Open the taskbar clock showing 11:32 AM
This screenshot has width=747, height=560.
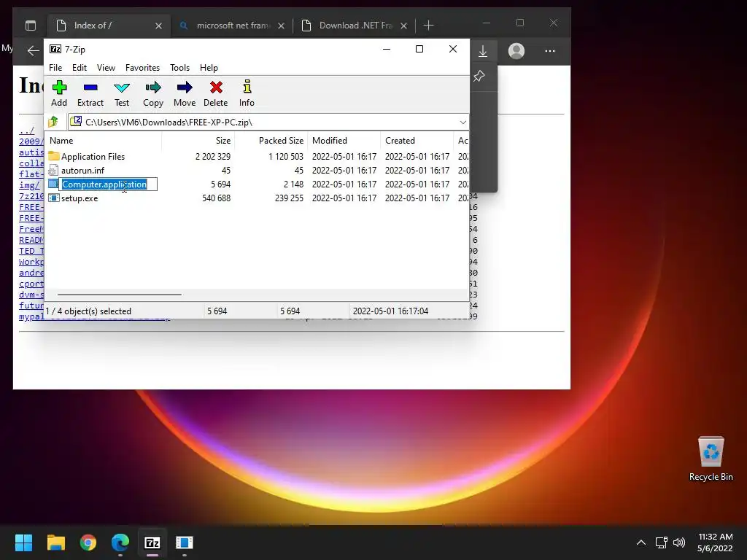[x=715, y=542]
